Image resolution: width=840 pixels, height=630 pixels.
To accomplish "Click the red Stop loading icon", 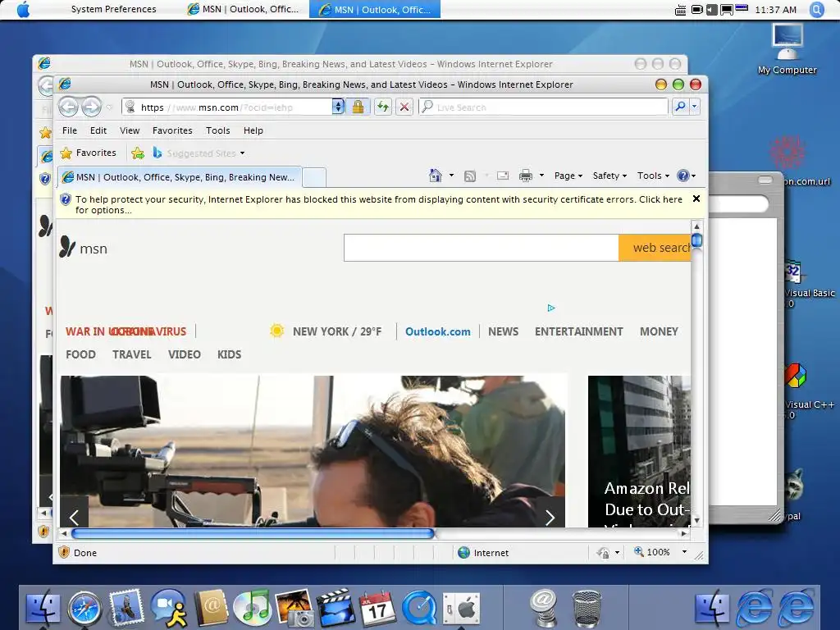I will coord(404,107).
